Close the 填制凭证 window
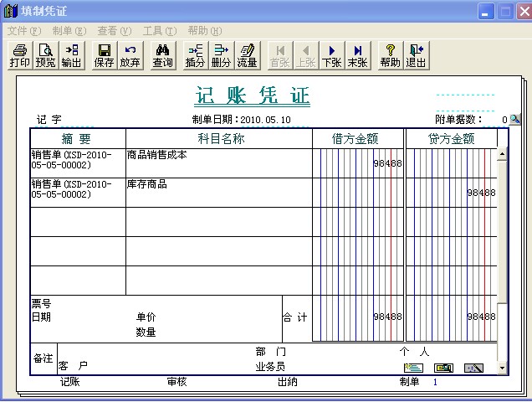The height and width of the screenshot is (402, 532). coord(524,12)
